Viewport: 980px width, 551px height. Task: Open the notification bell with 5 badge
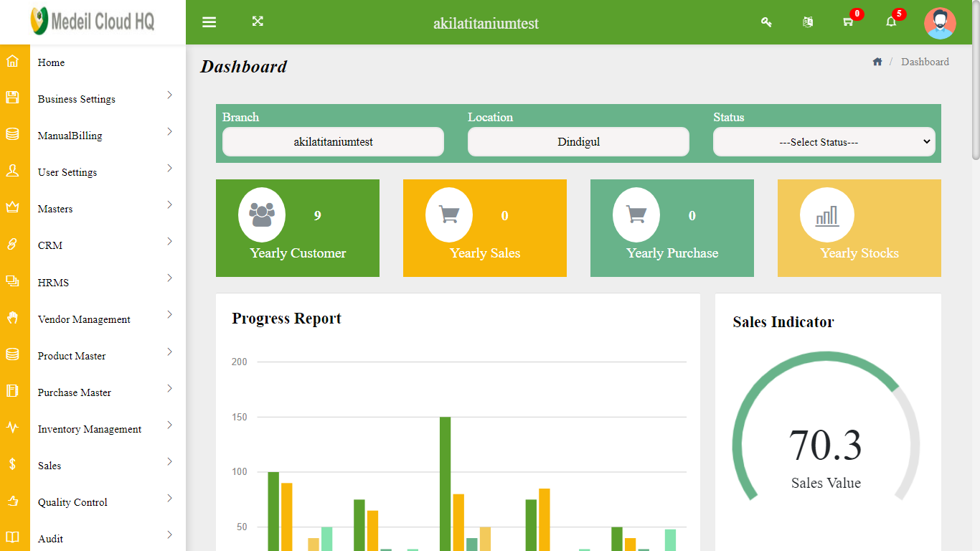pyautogui.click(x=891, y=22)
